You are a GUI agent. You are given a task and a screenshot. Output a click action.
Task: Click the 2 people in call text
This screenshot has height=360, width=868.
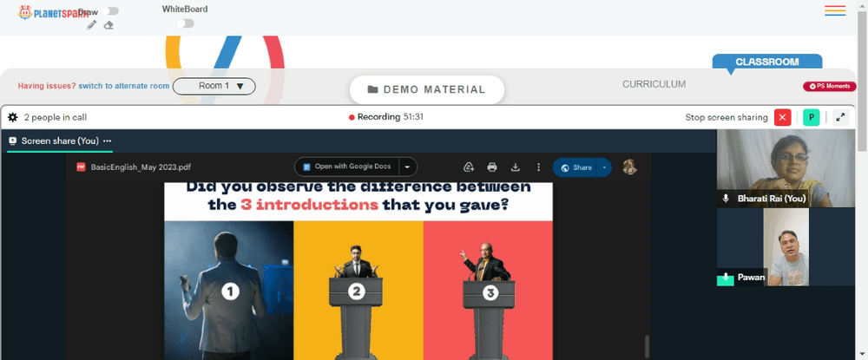(56, 117)
